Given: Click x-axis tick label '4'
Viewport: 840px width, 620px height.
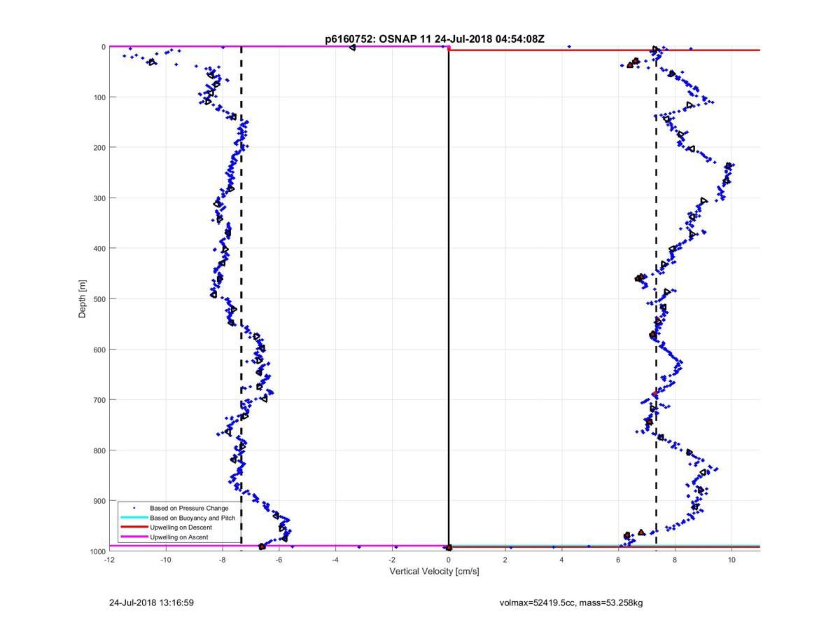Looking at the screenshot, I should [x=562, y=560].
